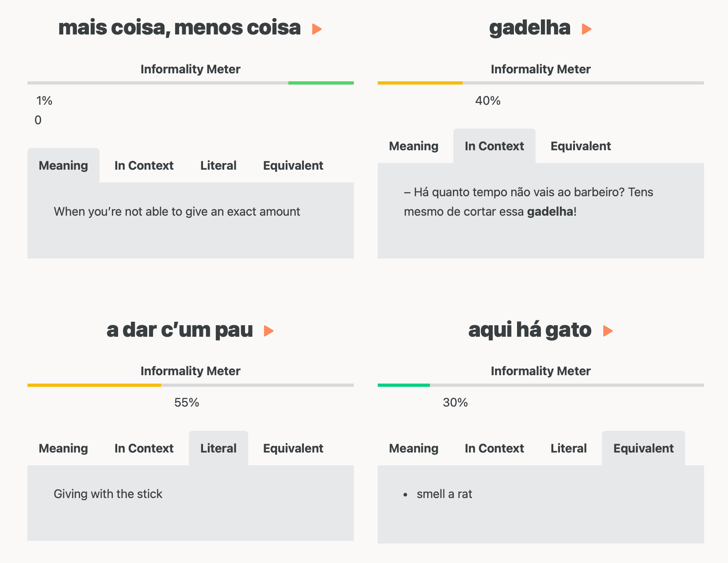The image size is (728, 563).
Task: Show Meaning tab for 'a dar c'um pau'
Action: 63,449
